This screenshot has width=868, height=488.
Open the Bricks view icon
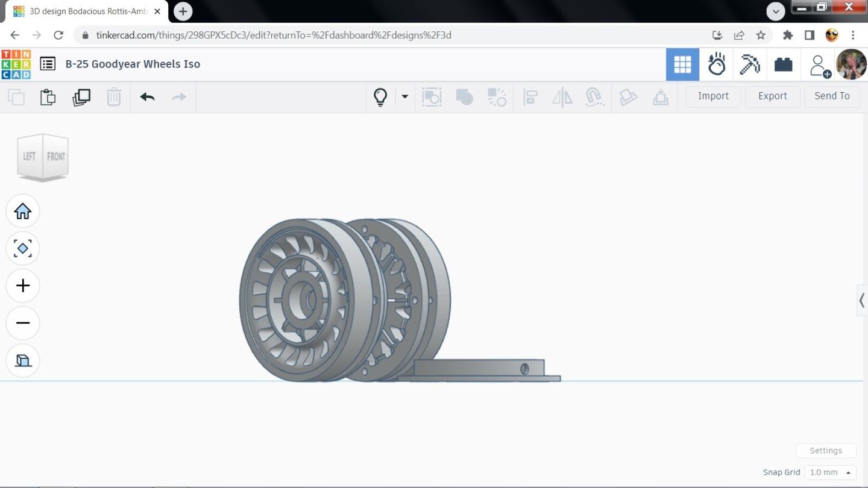pos(784,64)
